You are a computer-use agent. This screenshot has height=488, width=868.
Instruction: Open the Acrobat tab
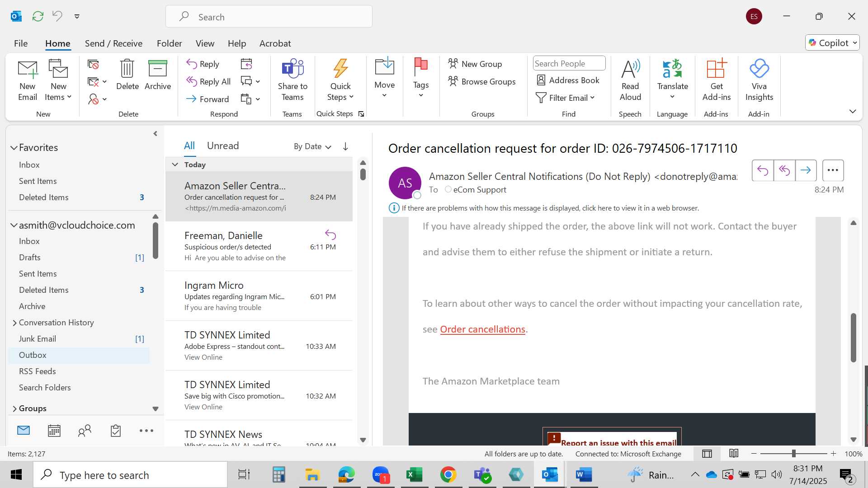(x=275, y=43)
